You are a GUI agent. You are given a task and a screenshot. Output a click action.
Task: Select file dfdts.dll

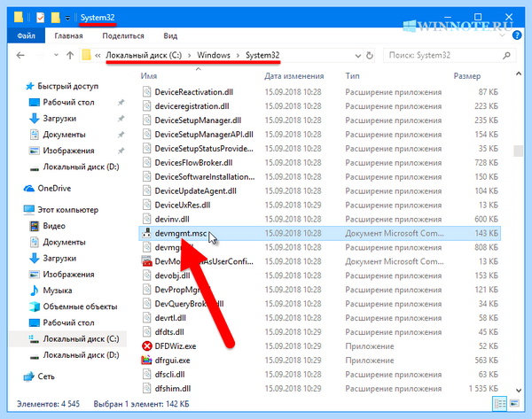[x=169, y=332]
